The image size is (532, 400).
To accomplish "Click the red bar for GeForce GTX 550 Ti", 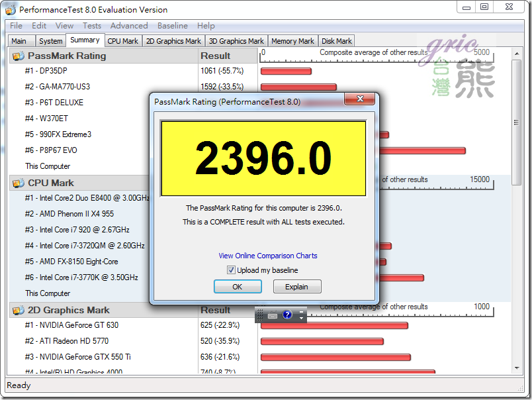I will (x=335, y=357).
